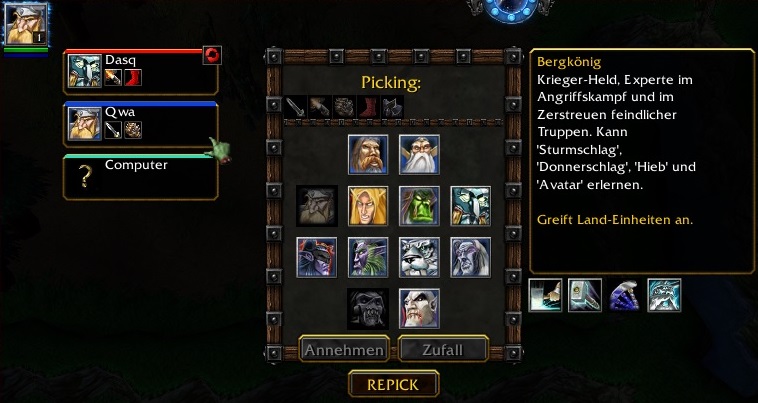Click the Avatar ability icon
This screenshot has height=403, width=758.
tap(664, 295)
